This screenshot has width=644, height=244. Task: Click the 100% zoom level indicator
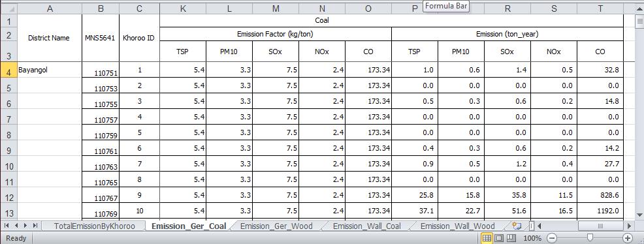(533, 238)
